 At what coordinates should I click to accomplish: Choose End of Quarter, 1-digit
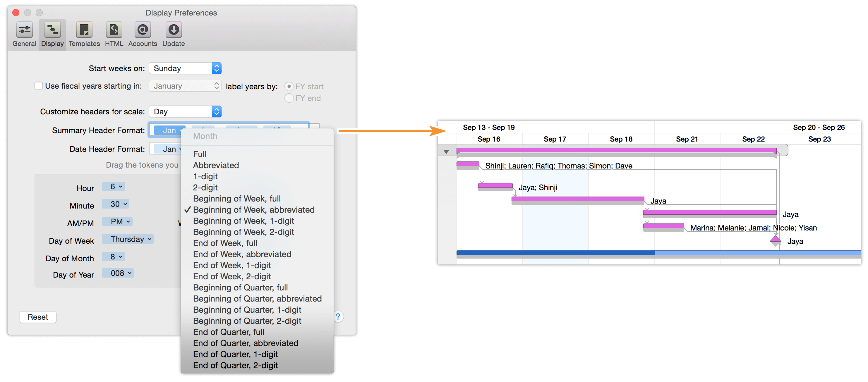click(257, 354)
